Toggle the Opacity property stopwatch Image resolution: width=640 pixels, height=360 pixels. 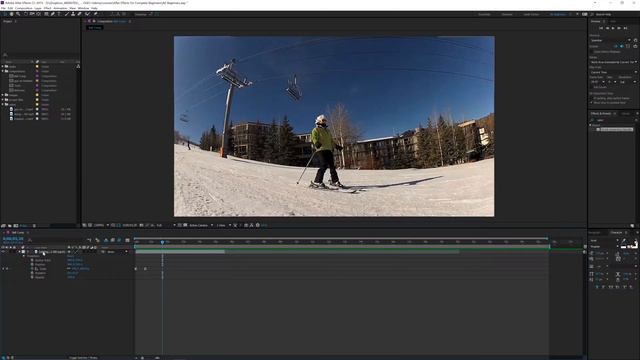(x=32, y=277)
